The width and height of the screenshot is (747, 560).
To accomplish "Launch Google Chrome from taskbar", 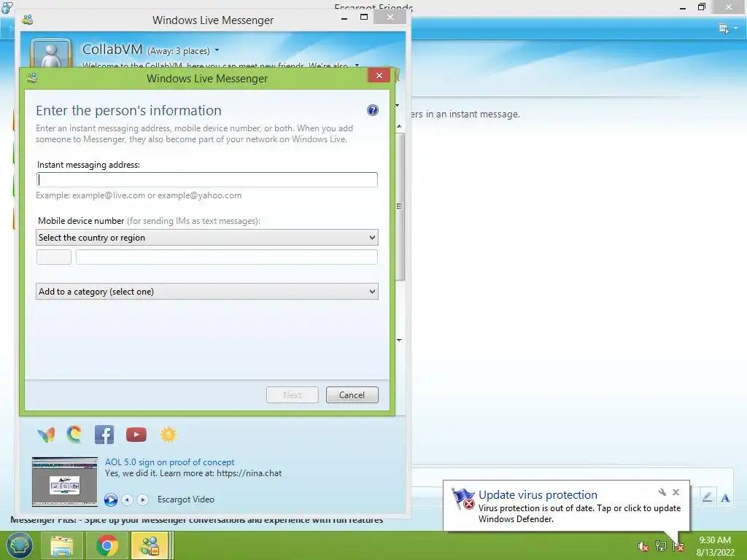I will pyautogui.click(x=107, y=545).
